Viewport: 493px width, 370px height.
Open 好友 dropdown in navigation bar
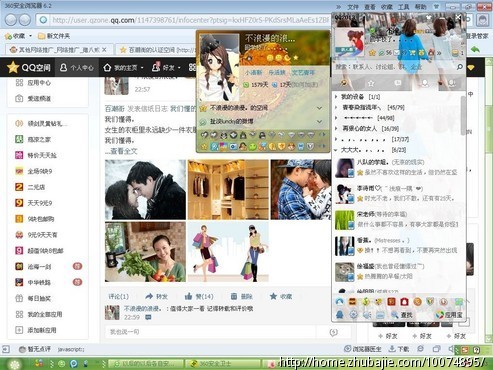(x=166, y=68)
